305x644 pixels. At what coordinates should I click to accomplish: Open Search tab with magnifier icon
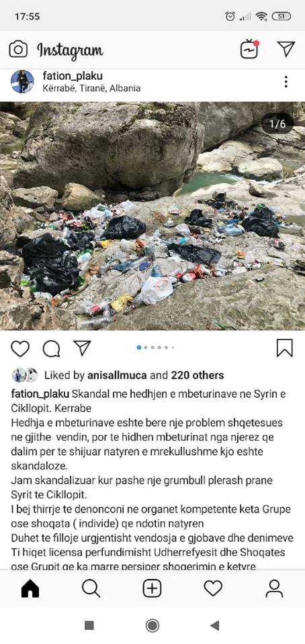[91, 589]
